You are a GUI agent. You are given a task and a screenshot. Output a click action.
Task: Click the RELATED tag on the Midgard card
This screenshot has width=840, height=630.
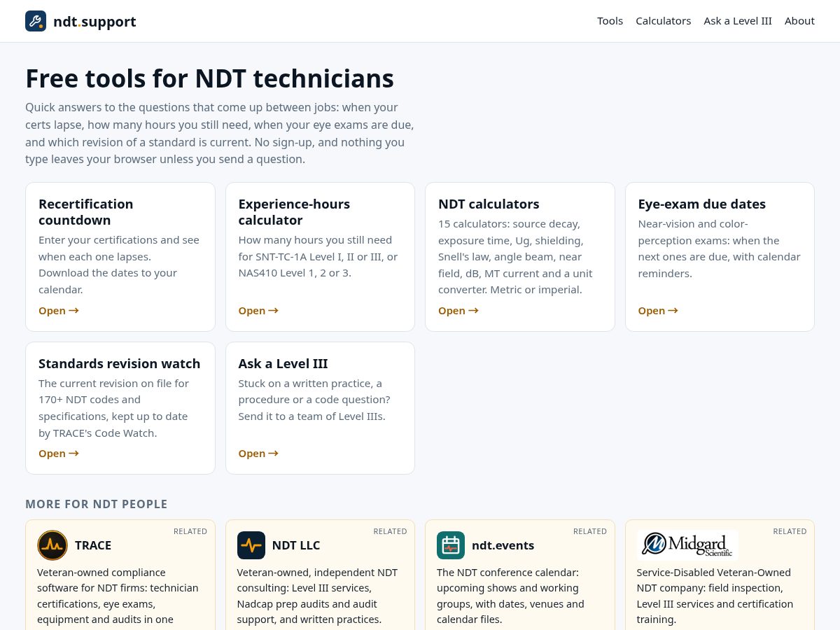coord(790,531)
